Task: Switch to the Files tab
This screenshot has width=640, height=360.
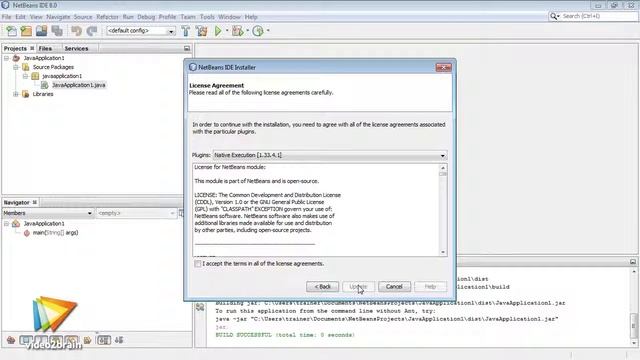Action: click(45, 48)
